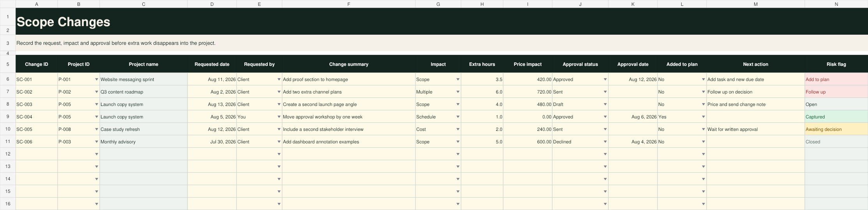Click the Risk flag column heading
868x210 pixels.
(x=836, y=64)
